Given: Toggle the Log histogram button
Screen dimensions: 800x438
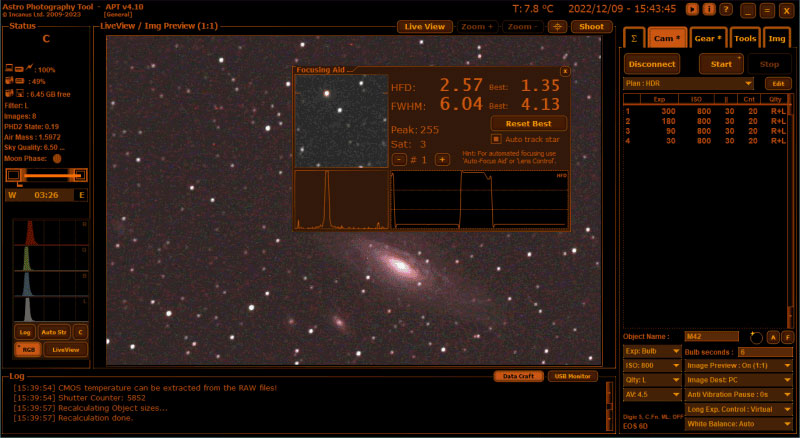Looking at the screenshot, I should 24,332.
